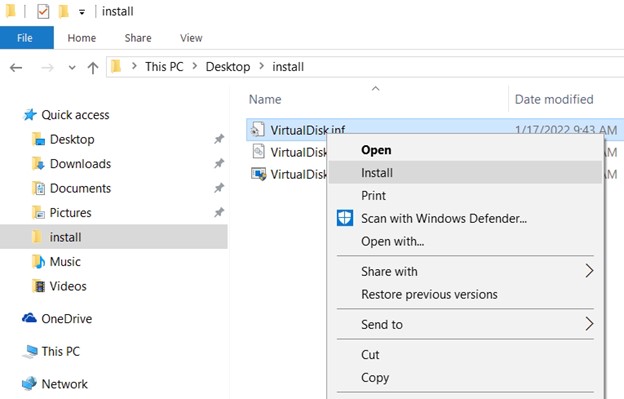Screen dimensions: 624x399
Task: Open Music in navigation pane
Action: (x=65, y=262)
